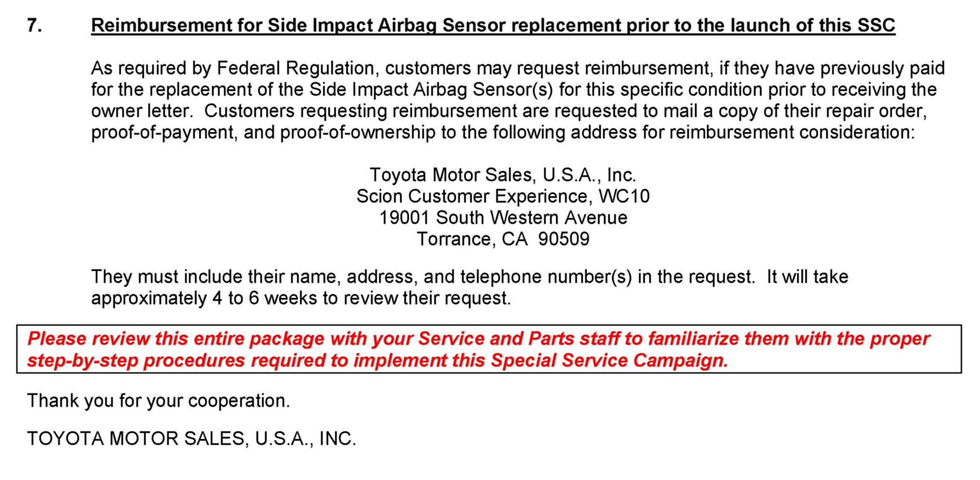Click 'SSC' at end of heading
This screenshot has width=980, height=480.
[876, 26]
